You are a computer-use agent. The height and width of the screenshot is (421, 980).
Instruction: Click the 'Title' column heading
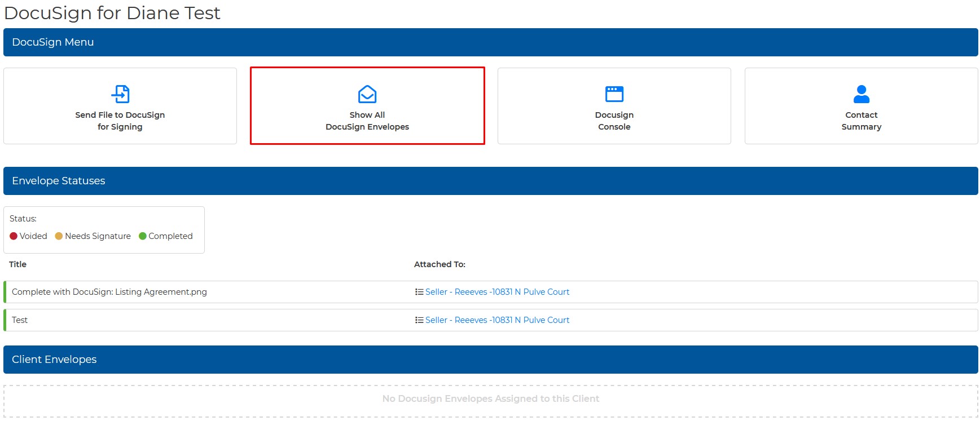pyautogui.click(x=17, y=264)
